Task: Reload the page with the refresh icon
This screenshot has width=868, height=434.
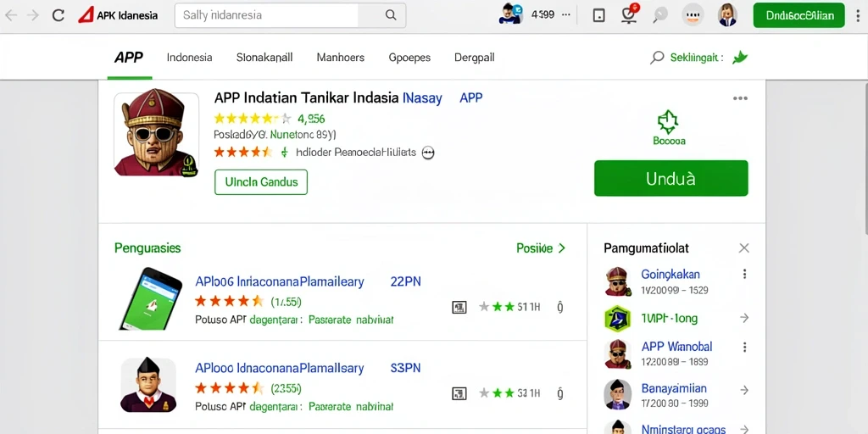Action: click(58, 15)
